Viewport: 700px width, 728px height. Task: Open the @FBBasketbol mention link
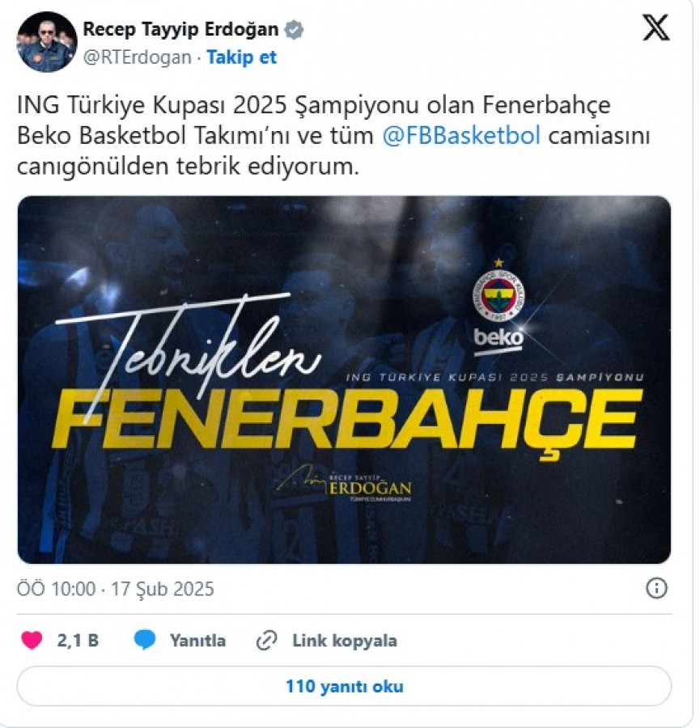tap(461, 136)
